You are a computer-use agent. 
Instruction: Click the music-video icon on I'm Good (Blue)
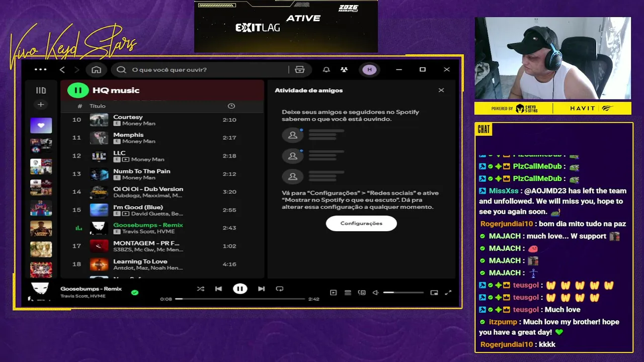(x=126, y=214)
